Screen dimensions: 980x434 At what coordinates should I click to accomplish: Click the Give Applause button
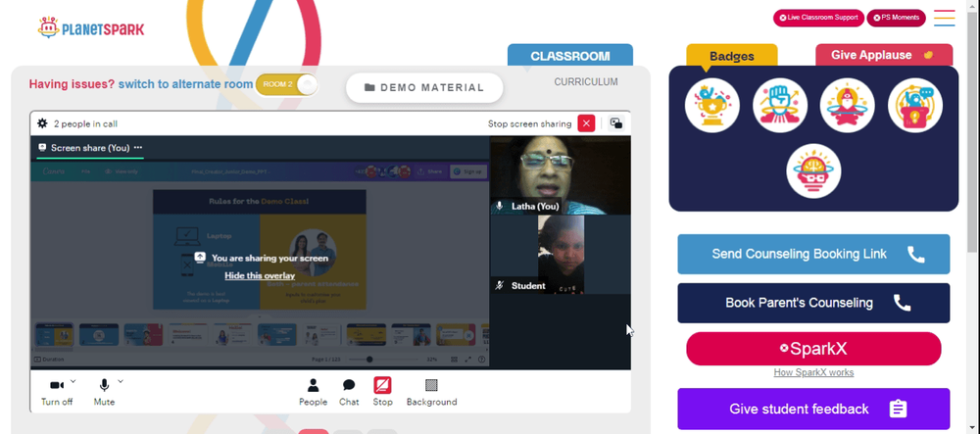pyautogui.click(x=884, y=55)
